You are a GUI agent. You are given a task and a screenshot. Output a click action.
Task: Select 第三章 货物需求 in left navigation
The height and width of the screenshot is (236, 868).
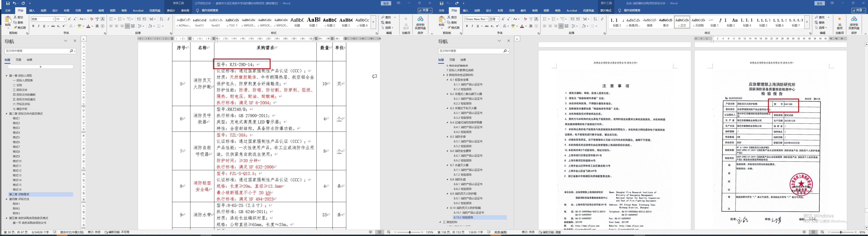(x=41, y=194)
